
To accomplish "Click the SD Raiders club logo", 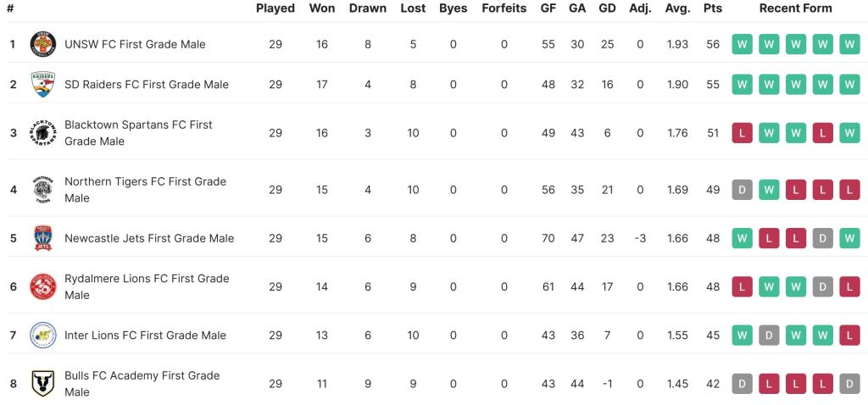I will [x=42, y=85].
